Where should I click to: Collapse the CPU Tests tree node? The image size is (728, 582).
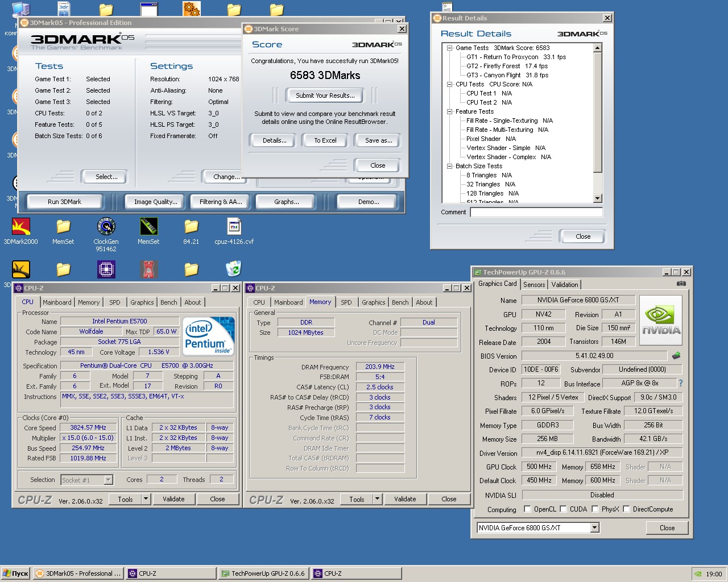[449, 84]
